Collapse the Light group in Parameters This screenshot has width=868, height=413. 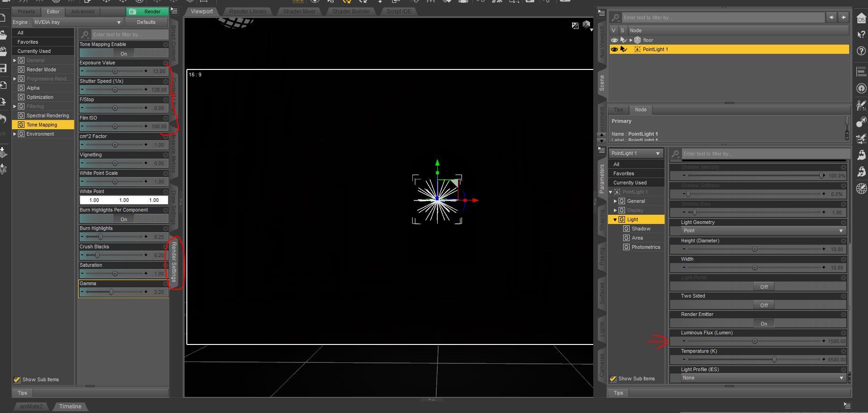pyautogui.click(x=615, y=219)
